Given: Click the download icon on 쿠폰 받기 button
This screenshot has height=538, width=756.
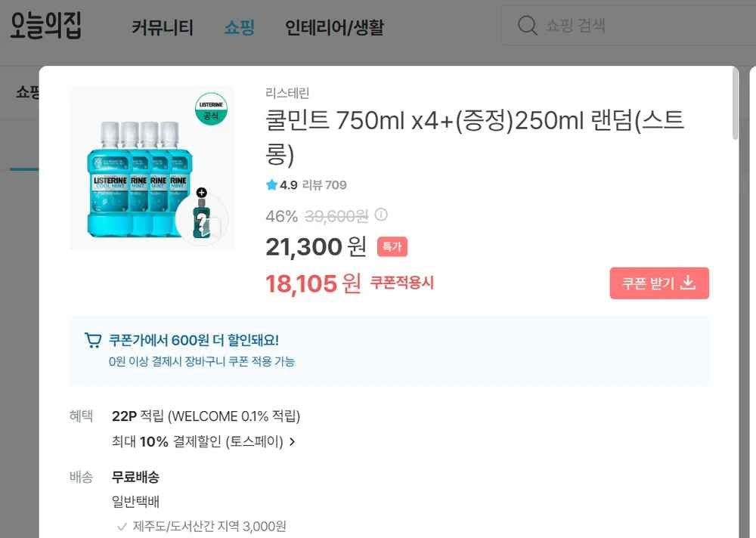Looking at the screenshot, I should tap(688, 283).
